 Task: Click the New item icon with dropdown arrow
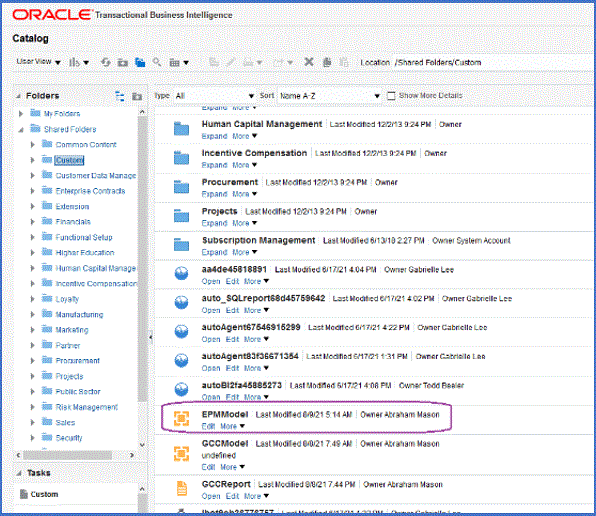179,63
